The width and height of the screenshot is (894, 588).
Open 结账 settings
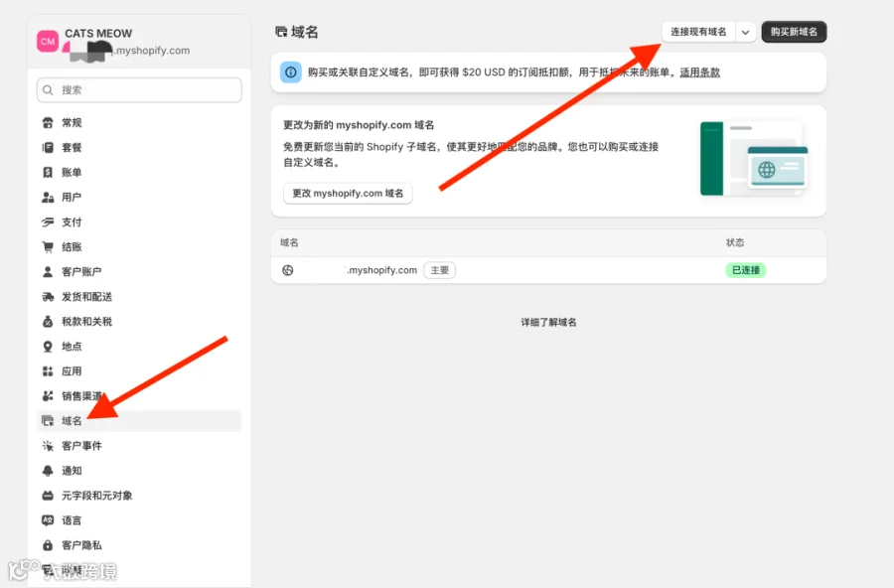(x=139, y=247)
